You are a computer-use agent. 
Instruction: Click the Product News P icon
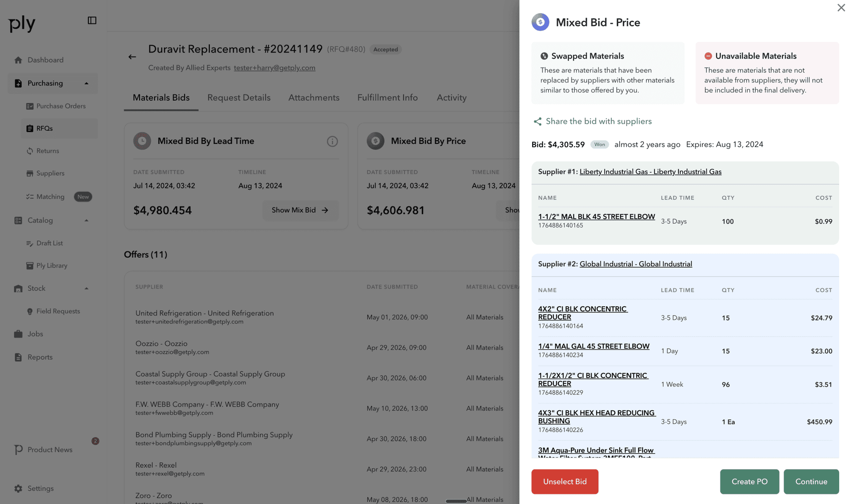pyautogui.click(x=18, y=450)
